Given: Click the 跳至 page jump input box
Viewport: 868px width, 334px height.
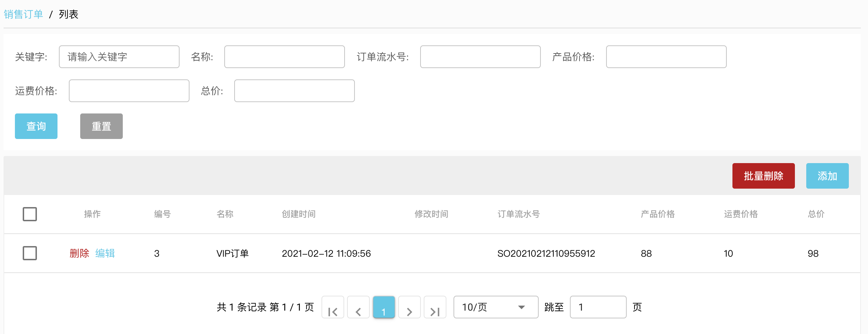Looking at the screenshot, I should pos(598,307).
